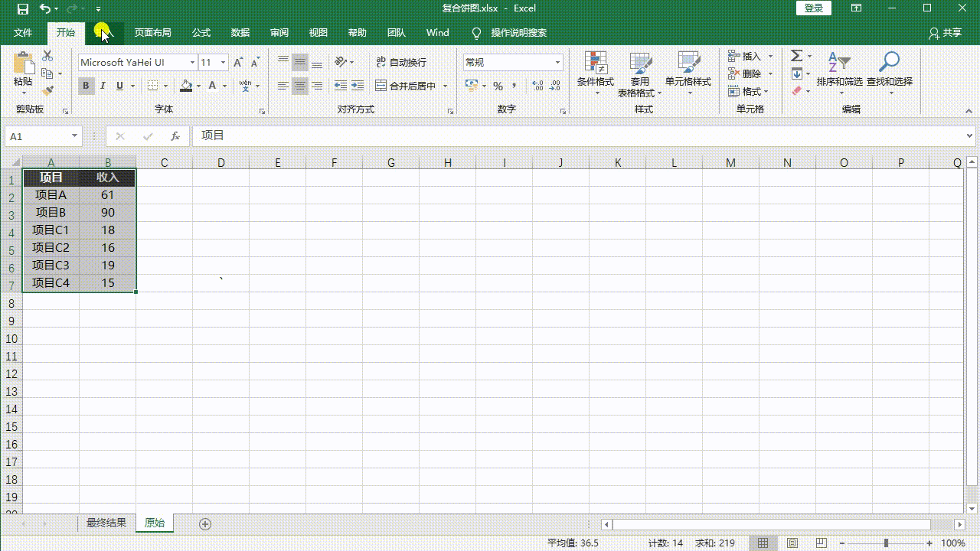Open the font size dropdown
980x551 pixels.
point(224,63)
